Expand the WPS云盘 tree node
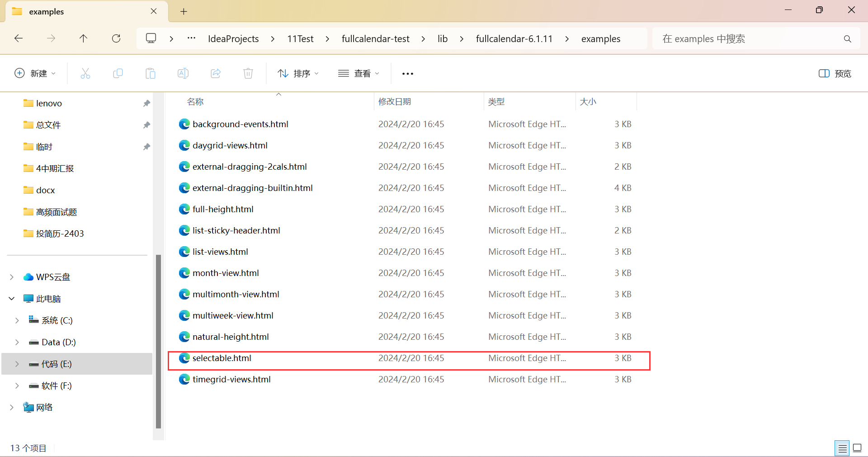The width and height of the screenshot is (868, 457). tap(12, 277)
